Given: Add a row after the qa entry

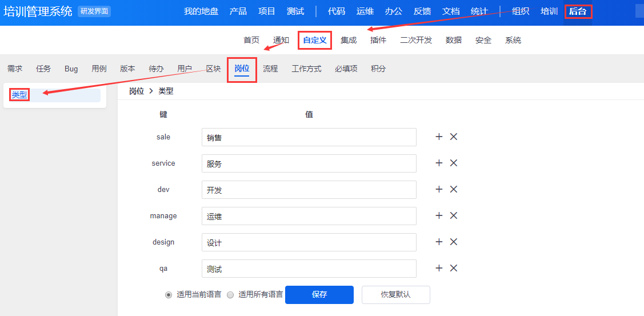Looking at the screenshot, I should point(439,269).
